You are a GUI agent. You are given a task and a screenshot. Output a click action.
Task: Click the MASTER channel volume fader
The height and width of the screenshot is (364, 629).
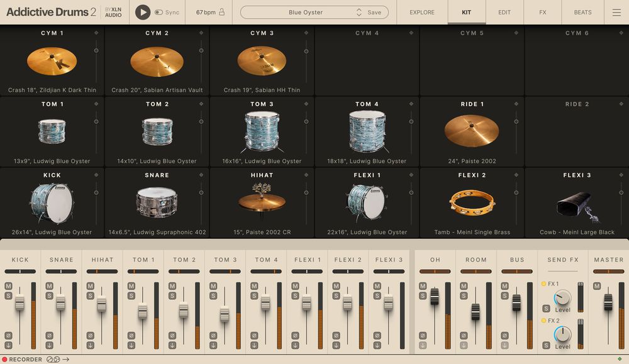[608, 302]
